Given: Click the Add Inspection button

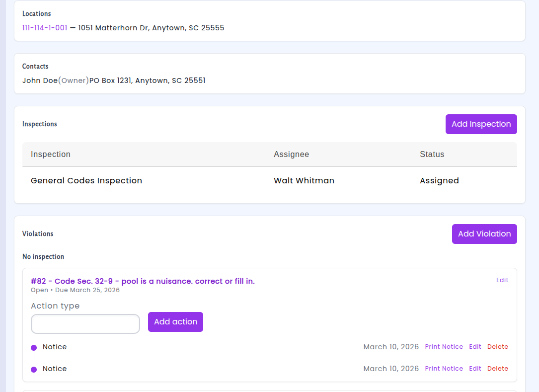Looking at the screenshot, I should coord(481,124).
